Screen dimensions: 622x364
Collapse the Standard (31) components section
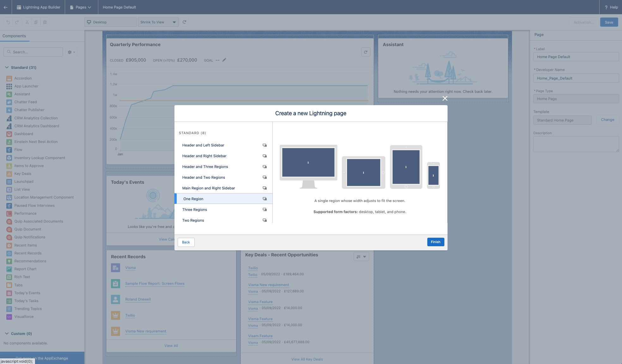[x=7, y=67]
